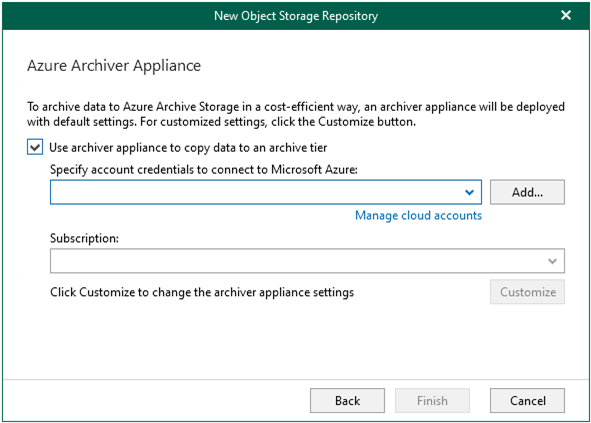
Task: Click inside the account credentials combo box
Action: (x=266, y=192)
